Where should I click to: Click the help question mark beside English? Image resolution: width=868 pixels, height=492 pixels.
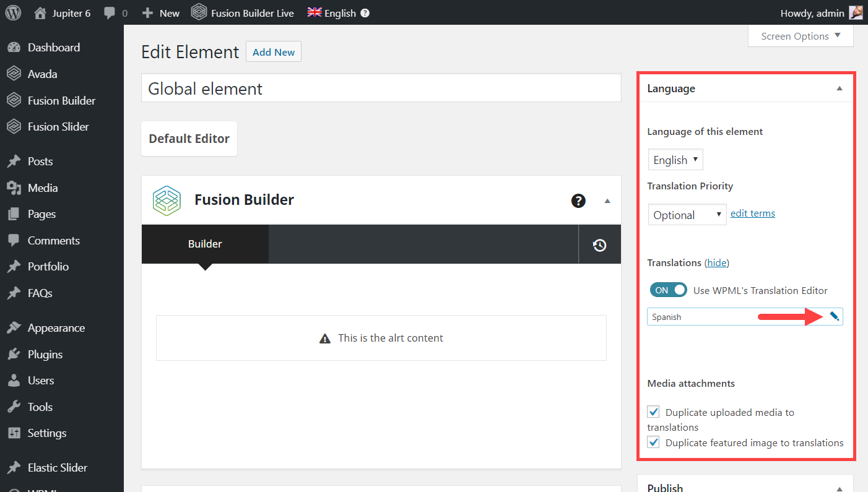(365, 12)
